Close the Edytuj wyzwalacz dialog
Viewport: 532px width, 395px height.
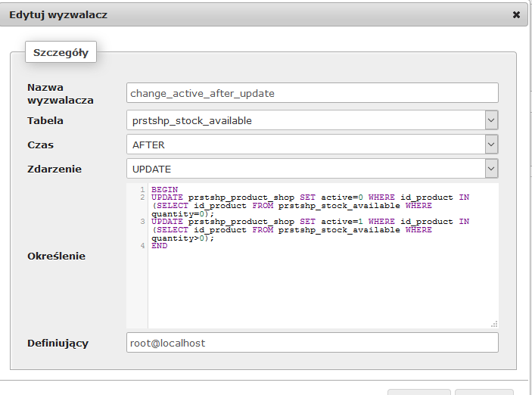[516, 14]
